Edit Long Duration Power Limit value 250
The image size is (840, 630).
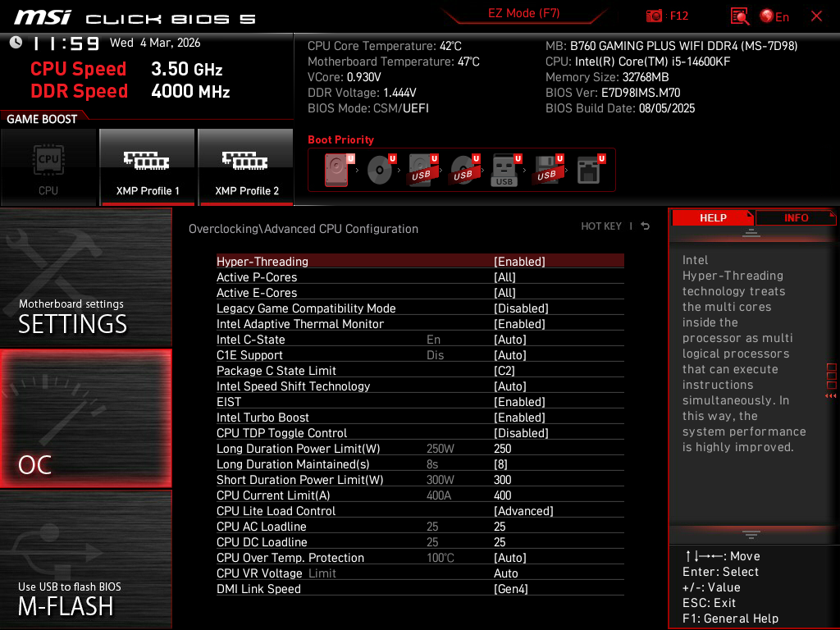pos(503,449)
